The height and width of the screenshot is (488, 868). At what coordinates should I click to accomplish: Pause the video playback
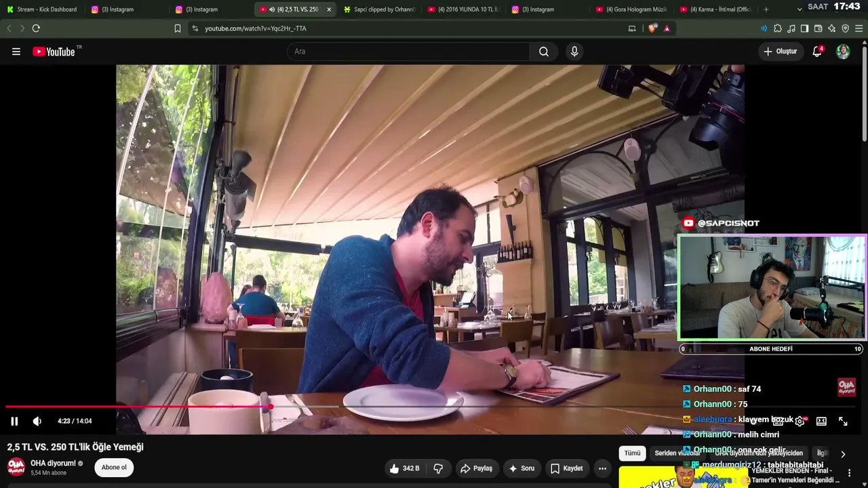pos(14,421)
